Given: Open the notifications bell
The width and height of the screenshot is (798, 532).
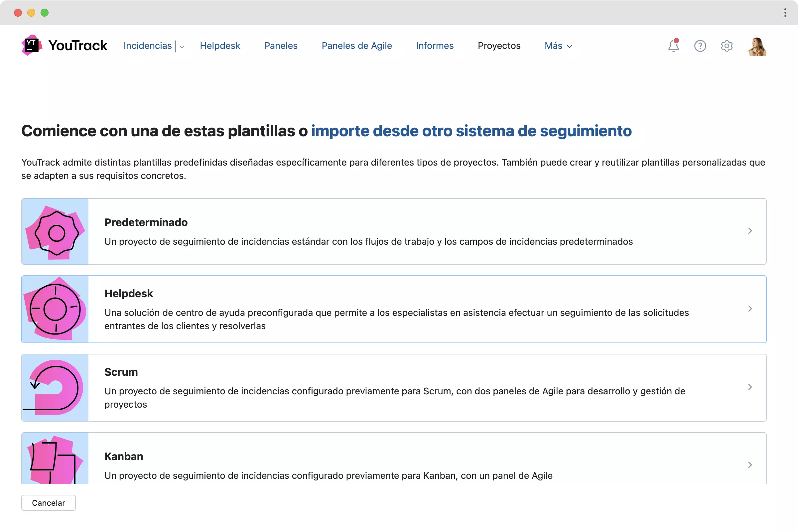Looking at the screenshot, I should 674,46.
